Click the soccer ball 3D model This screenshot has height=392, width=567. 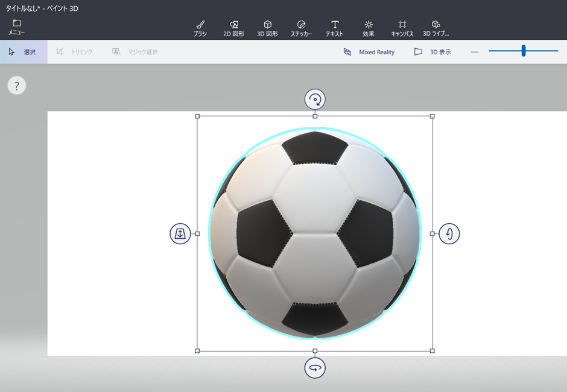[x=315, y=233]
